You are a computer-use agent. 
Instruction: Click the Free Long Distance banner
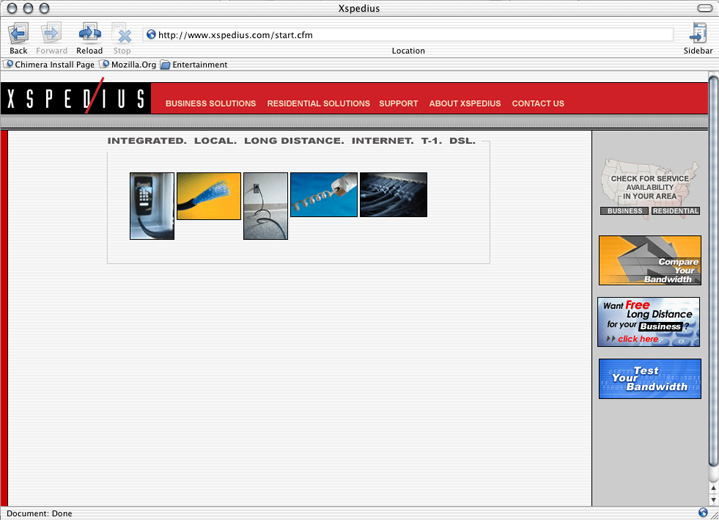[649, 322]
